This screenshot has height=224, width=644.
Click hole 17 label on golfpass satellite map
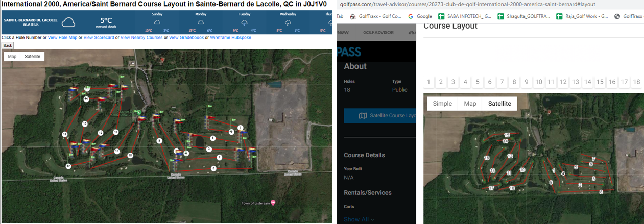point(491,188)
